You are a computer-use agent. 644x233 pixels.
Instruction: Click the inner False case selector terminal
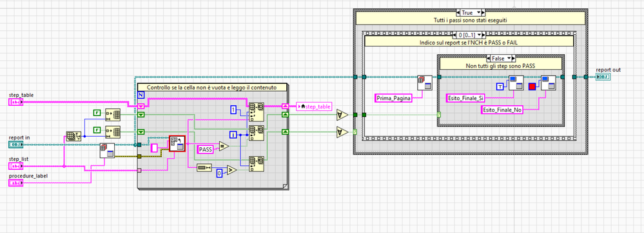(x=438, y=115)
